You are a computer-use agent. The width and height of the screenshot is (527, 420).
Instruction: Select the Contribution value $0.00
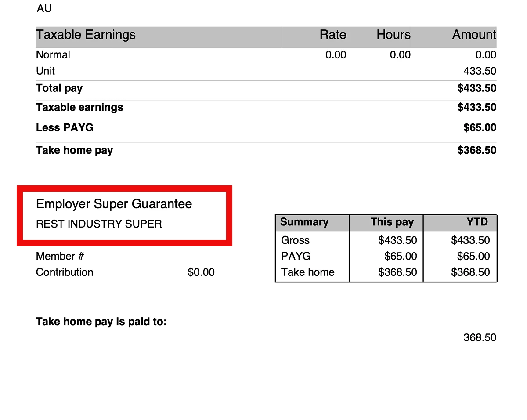(x=201, y=272)
